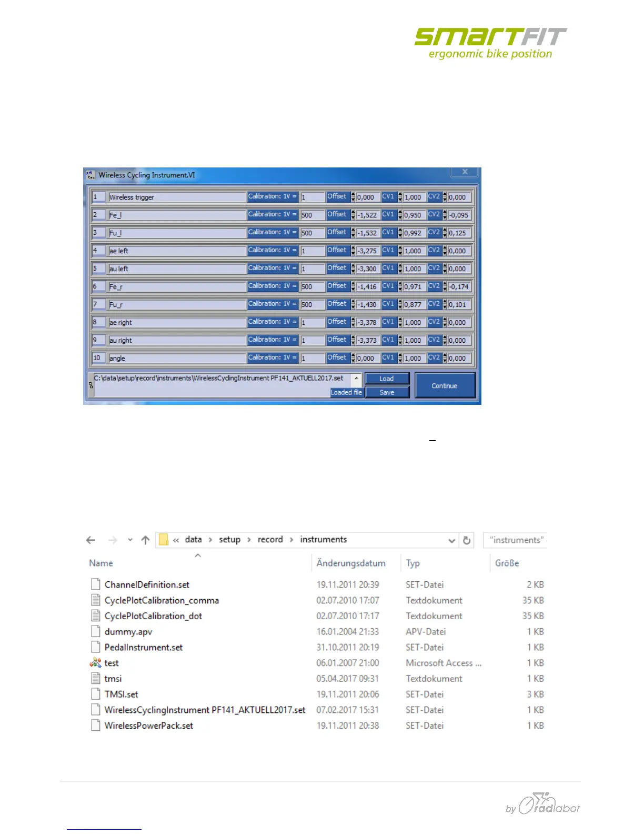Click the Offset value -3,275
644x834 pixels.
[x=368, y=251]
